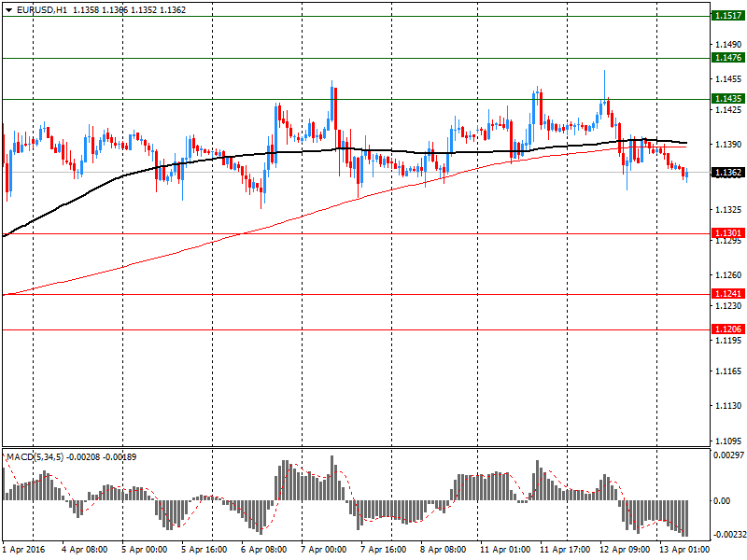Select the 1.1325 price scale value
This screenshot has height=560, width=747.
coord(728,209)
